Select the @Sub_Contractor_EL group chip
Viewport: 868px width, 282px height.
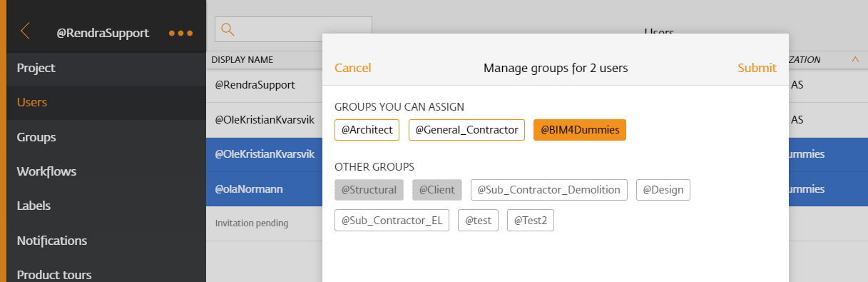click(392, 221)
